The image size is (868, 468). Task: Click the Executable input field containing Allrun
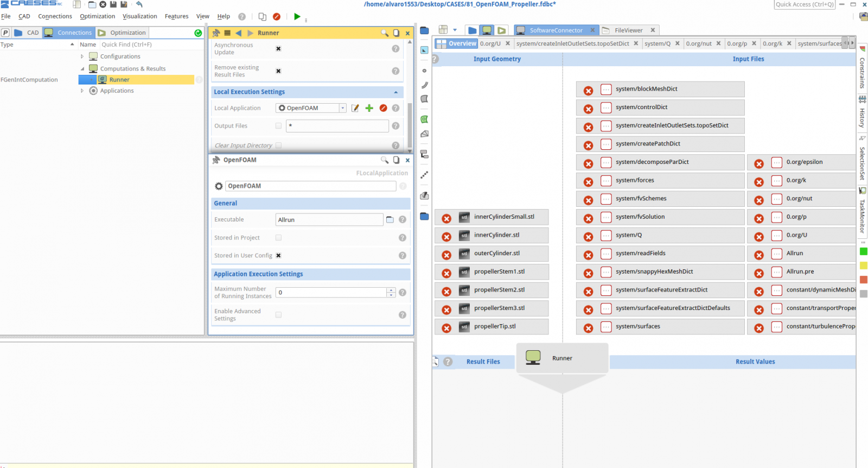[x=329, y=220]
